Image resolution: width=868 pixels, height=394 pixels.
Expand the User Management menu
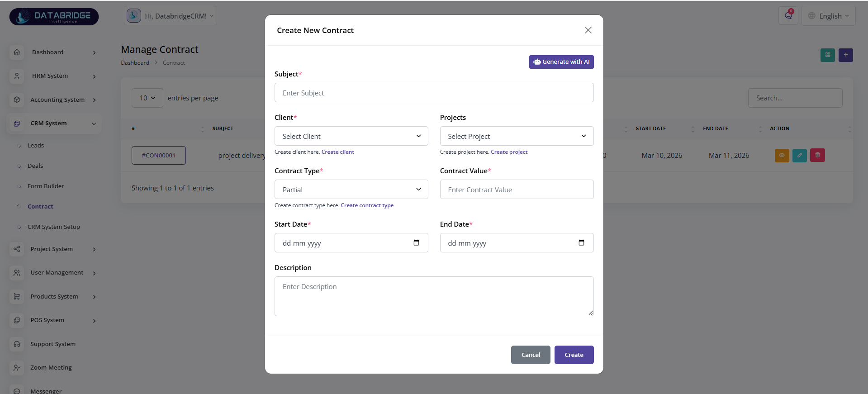(94, 273)
